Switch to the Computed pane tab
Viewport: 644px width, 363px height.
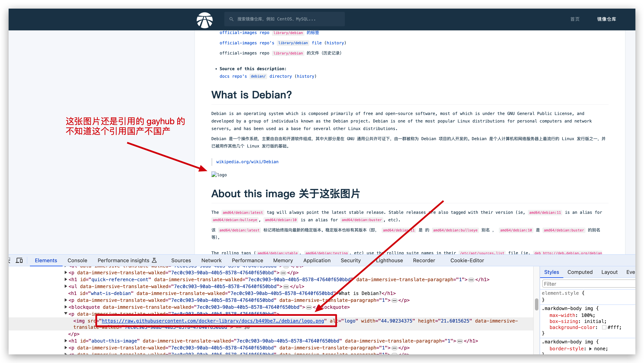point(580,272)
